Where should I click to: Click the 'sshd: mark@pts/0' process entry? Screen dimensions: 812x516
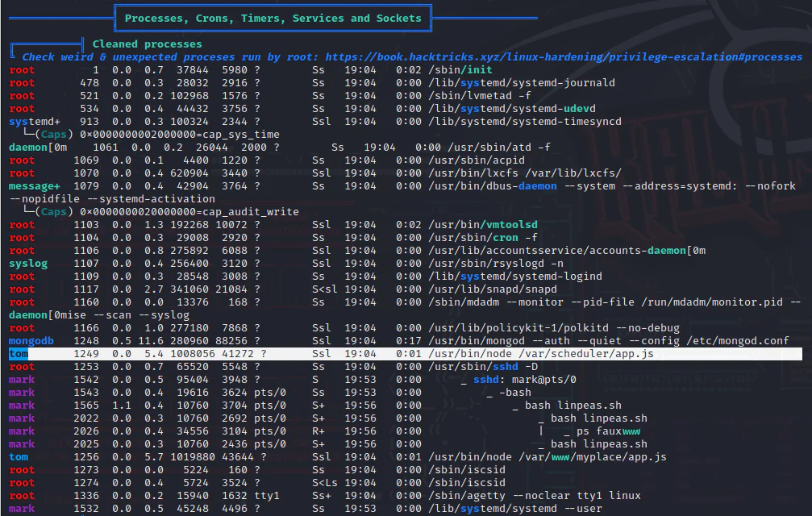(x=524, y=380)
